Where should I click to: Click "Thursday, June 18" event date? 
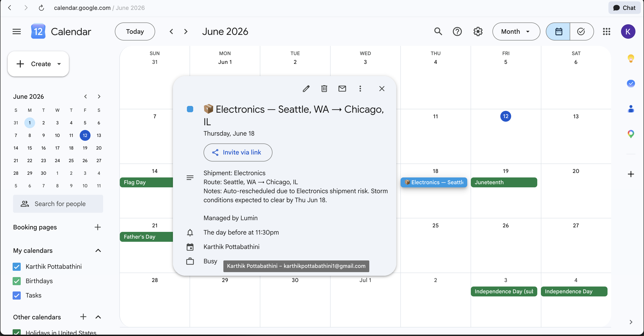click(x=229, y=133)
